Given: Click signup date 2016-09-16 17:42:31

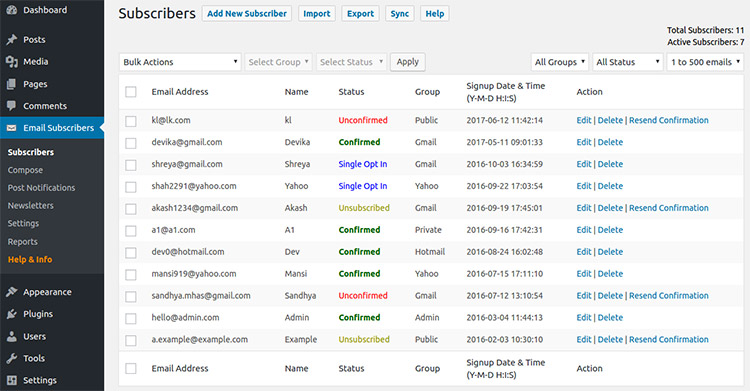Looking at the screenshot, I should (504, 230).
